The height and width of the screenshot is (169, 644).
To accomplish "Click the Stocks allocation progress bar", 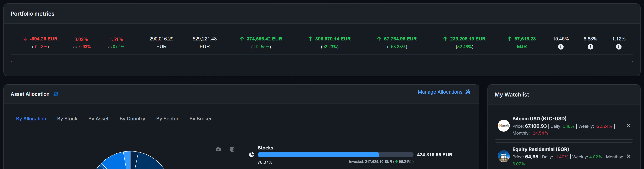I will click(x=335, y=154).
